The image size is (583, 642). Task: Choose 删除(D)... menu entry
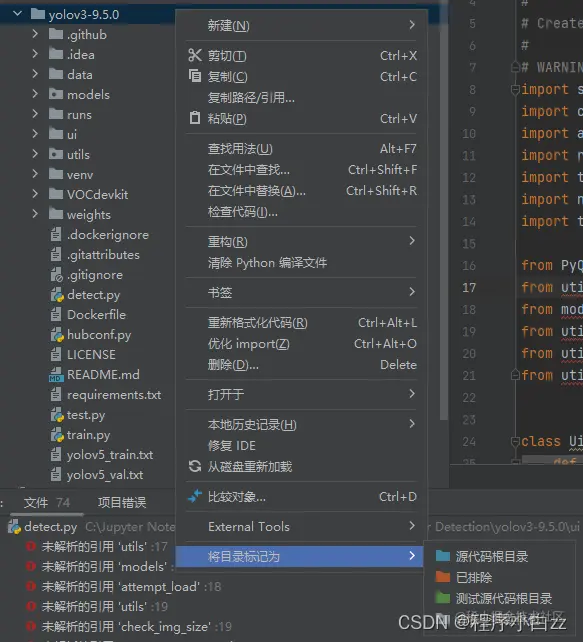301,364
